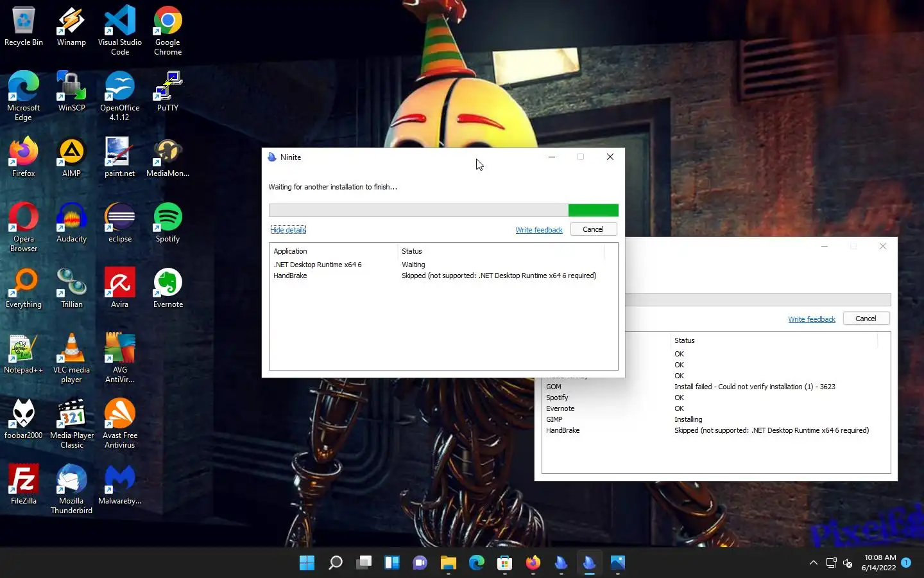Open the Windows Start menu
924x578 pixels.
coord(307,563)
